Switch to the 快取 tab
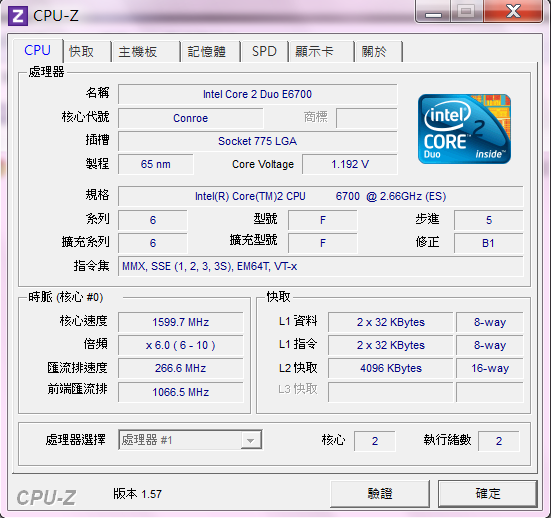 coord(87,52)
